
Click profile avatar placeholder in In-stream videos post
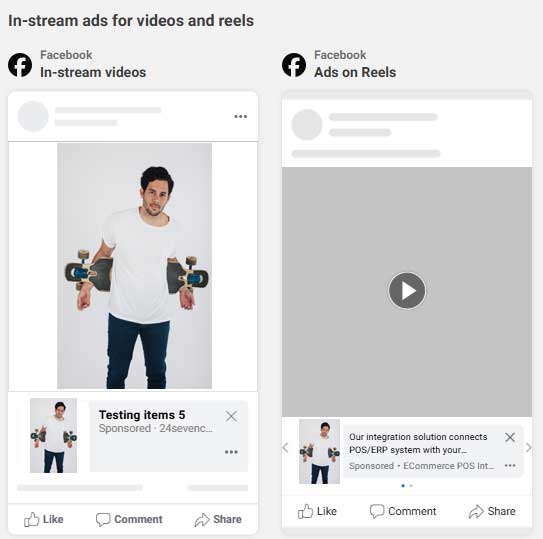(x=33, y=116)
